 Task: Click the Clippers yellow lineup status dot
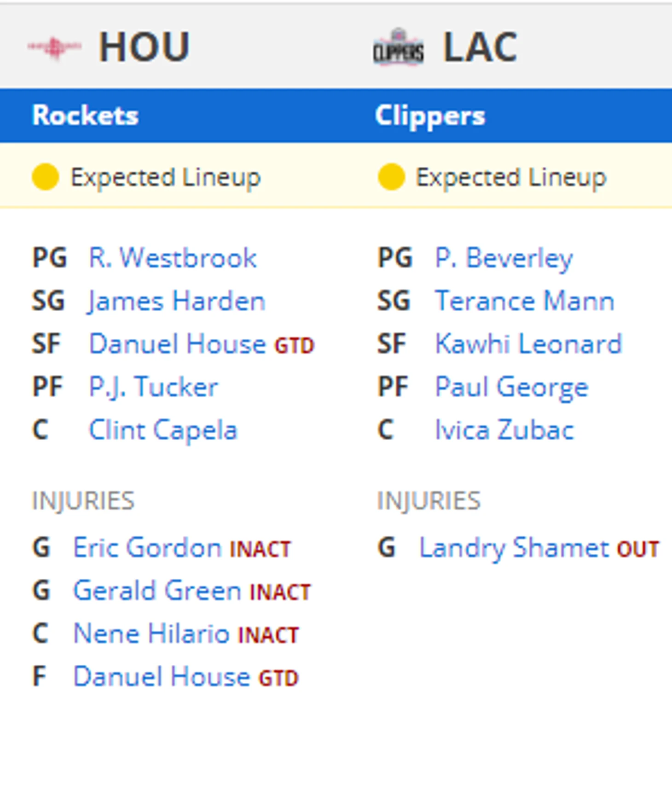[x=391, y=177]
